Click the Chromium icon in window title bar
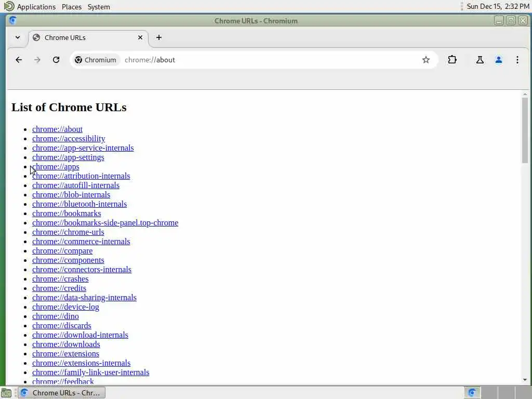532x399 pixels. [x=13, y=20]
